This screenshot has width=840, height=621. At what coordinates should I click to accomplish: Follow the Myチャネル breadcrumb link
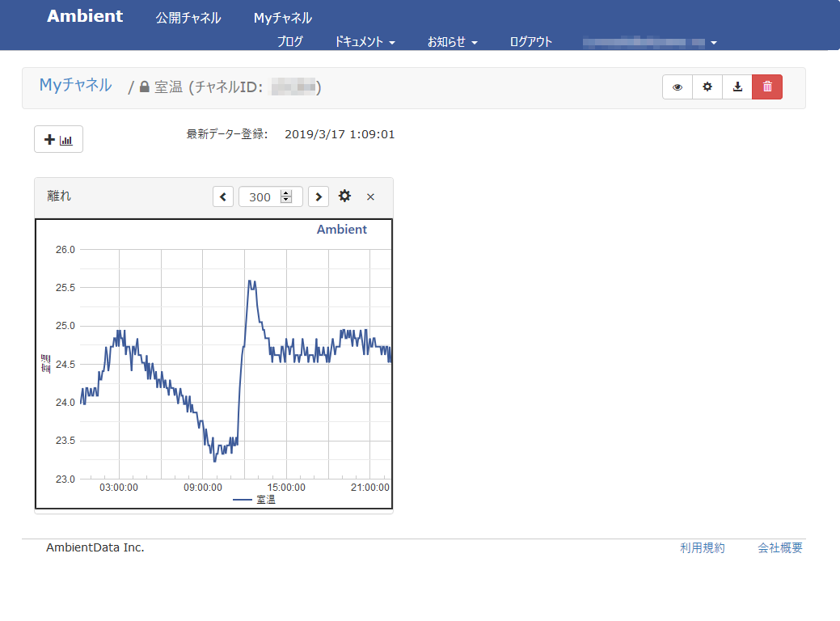click(75, 85)
